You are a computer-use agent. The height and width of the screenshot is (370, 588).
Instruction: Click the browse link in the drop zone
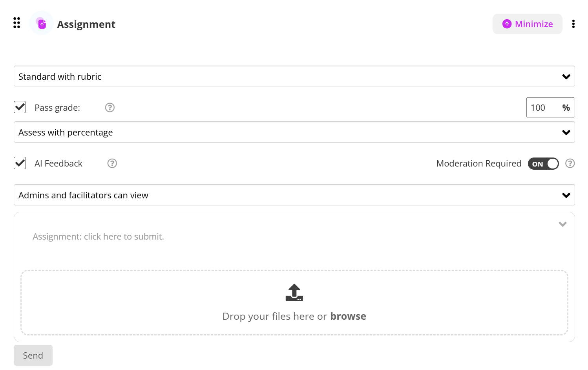[x=348, y=316]
